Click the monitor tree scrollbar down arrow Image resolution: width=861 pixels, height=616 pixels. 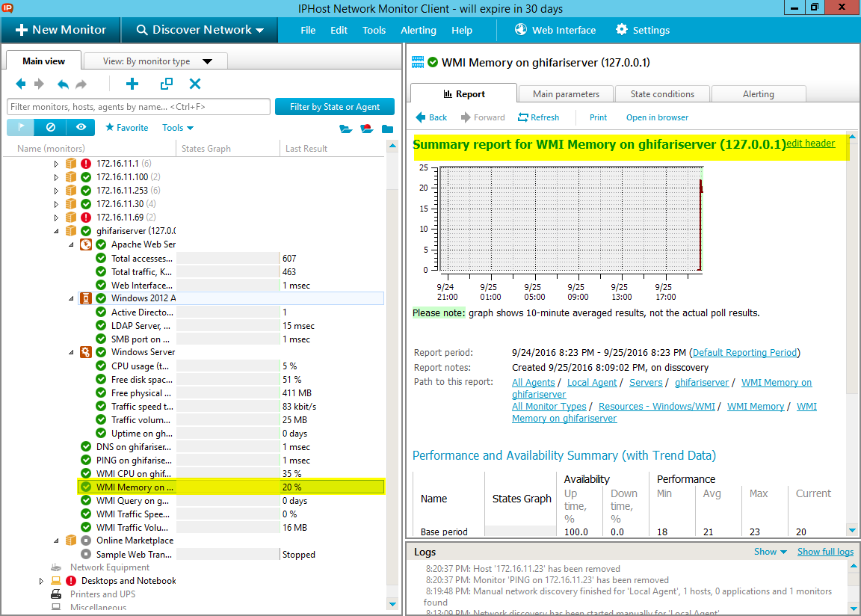coord(392,604)
